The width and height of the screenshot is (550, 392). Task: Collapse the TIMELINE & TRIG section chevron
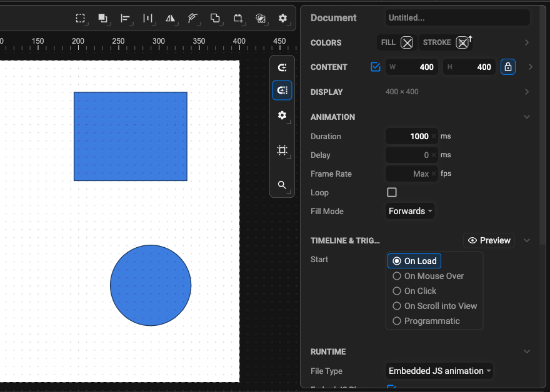coord(527,241)
